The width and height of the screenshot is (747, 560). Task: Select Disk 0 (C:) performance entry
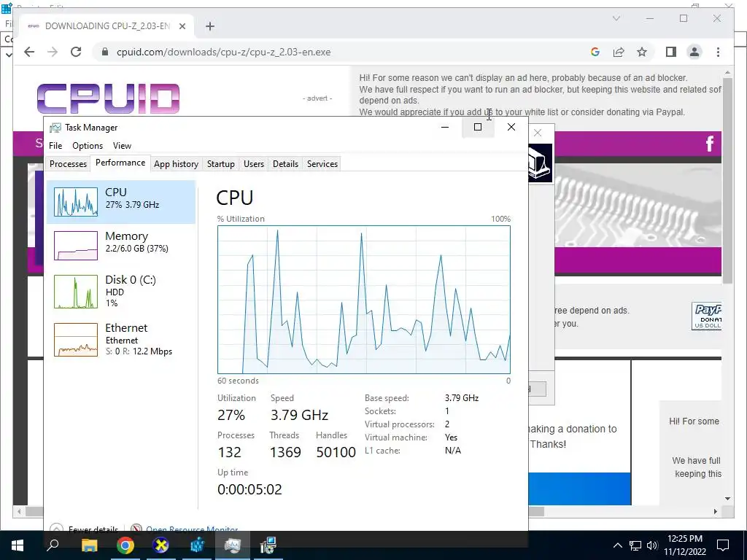[121, 291]
